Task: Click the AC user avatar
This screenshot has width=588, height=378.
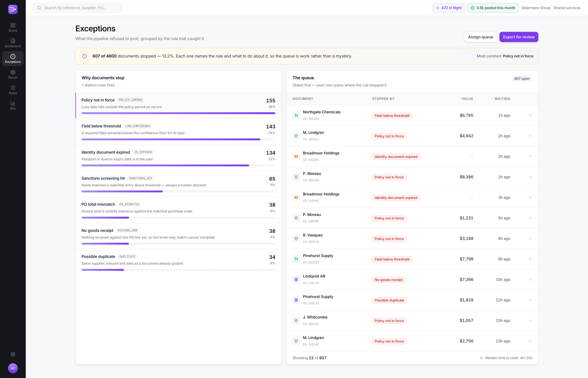Action: pos(13,368)
